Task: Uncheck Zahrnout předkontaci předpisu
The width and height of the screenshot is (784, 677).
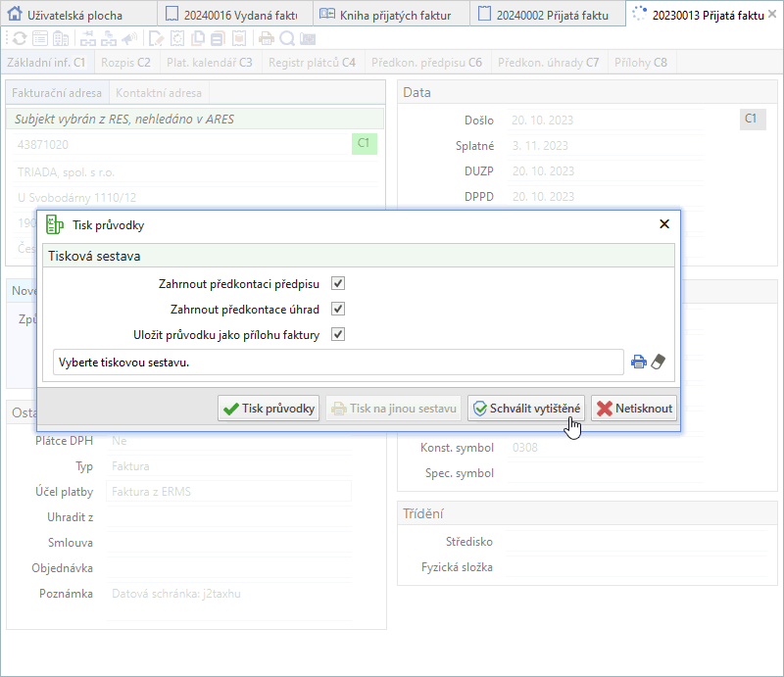Action: coord(338,283)
